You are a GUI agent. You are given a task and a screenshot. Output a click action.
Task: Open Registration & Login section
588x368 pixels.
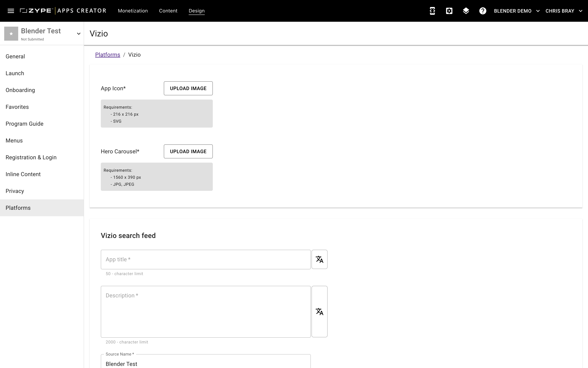pos(42,157)
